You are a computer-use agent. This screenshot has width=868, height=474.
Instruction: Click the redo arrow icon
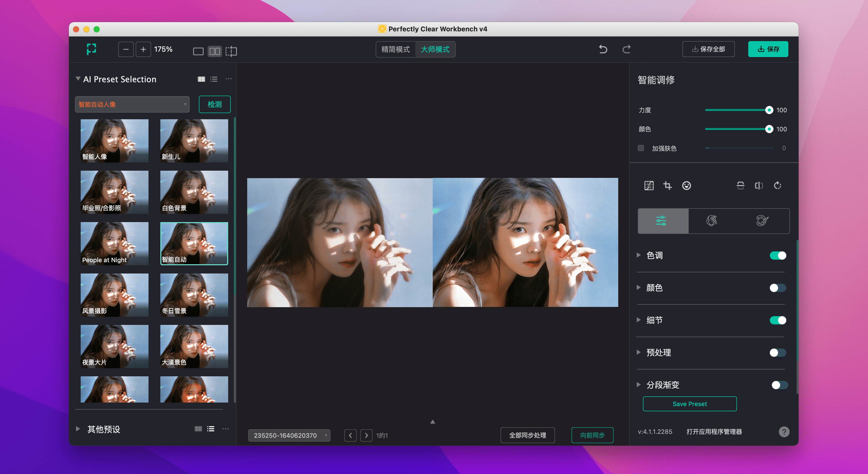(626, 49)
